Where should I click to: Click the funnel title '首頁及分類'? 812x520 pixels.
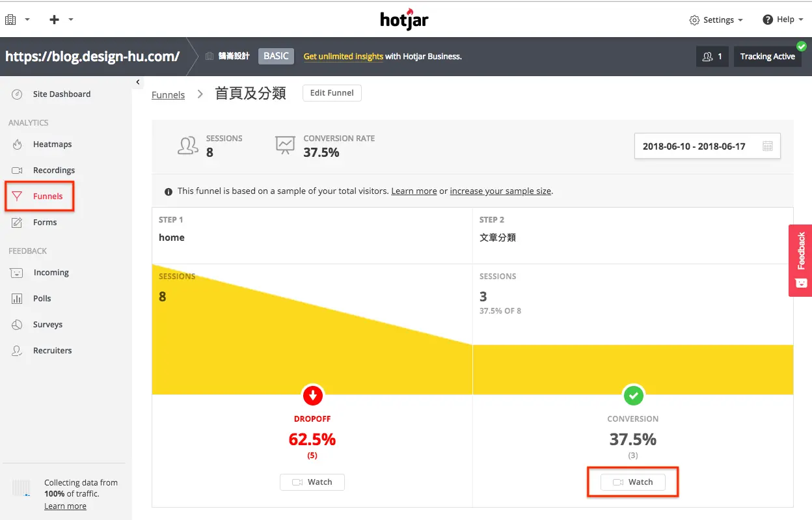[250, 94]
